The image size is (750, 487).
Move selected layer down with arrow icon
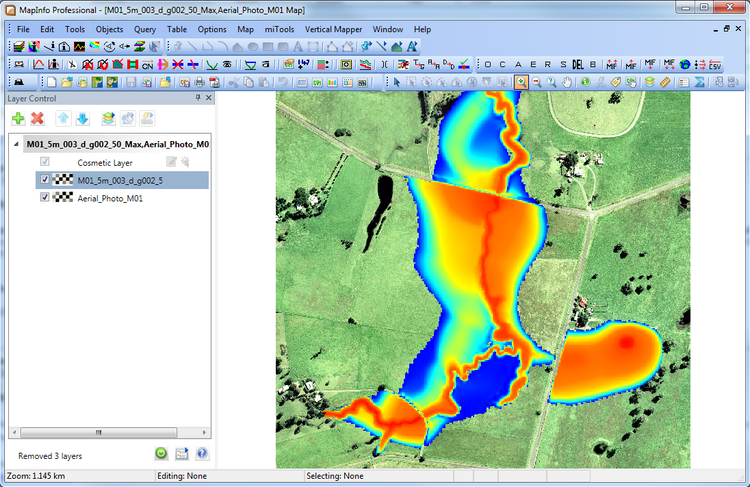82,118
